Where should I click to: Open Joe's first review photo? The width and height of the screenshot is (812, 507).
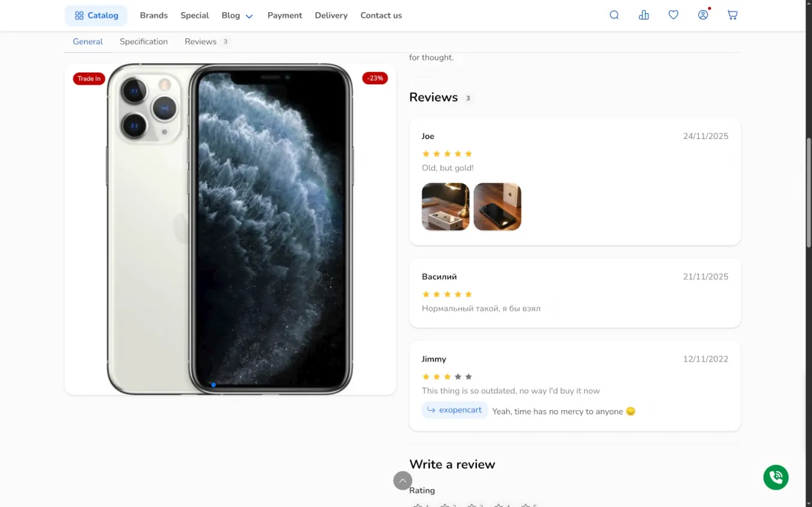tap(446, 207)
